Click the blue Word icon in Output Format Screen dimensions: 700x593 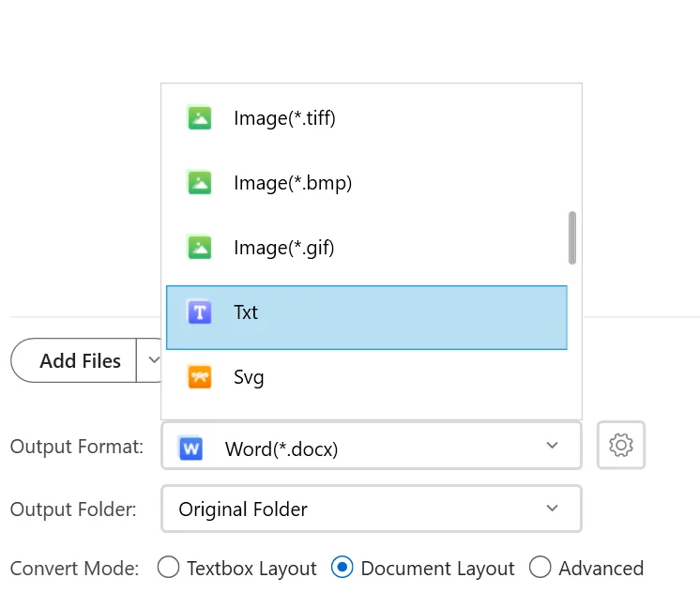[190, 448]
